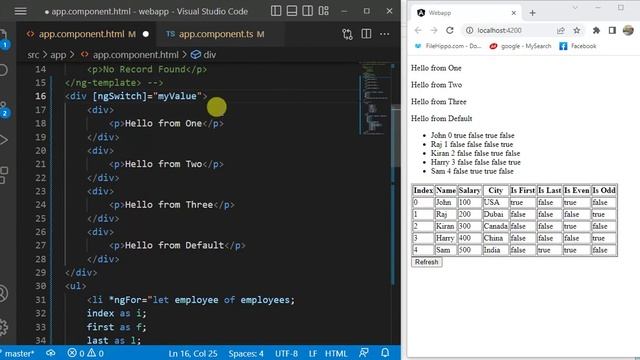Screen dimensions: 640x360
Task: Click Name column header in table
Action: 446,191
